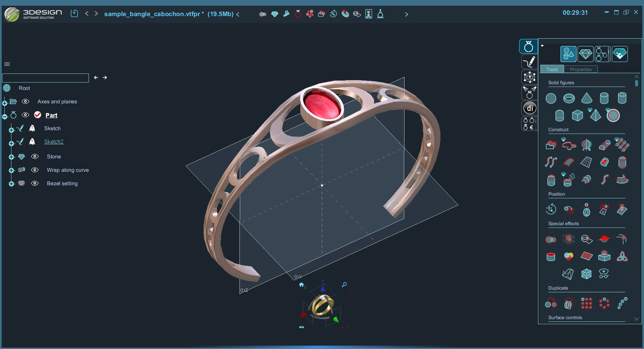The image size is (644, 349).
Task: Expand the Wrap along curve node
Action: click(x=11, y=170)
